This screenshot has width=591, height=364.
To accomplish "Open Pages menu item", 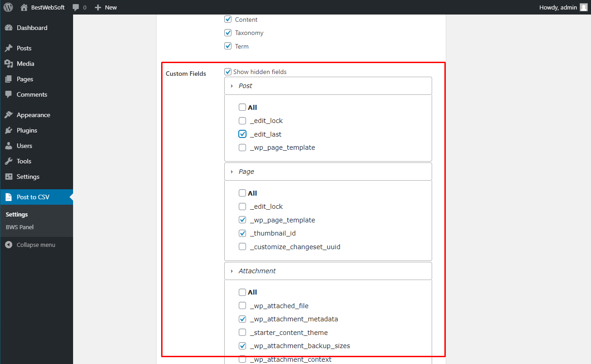I will coord(36,79).
